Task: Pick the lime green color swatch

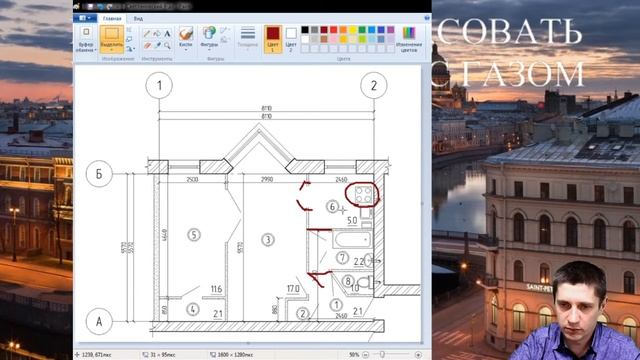Action: pos(362,39)
